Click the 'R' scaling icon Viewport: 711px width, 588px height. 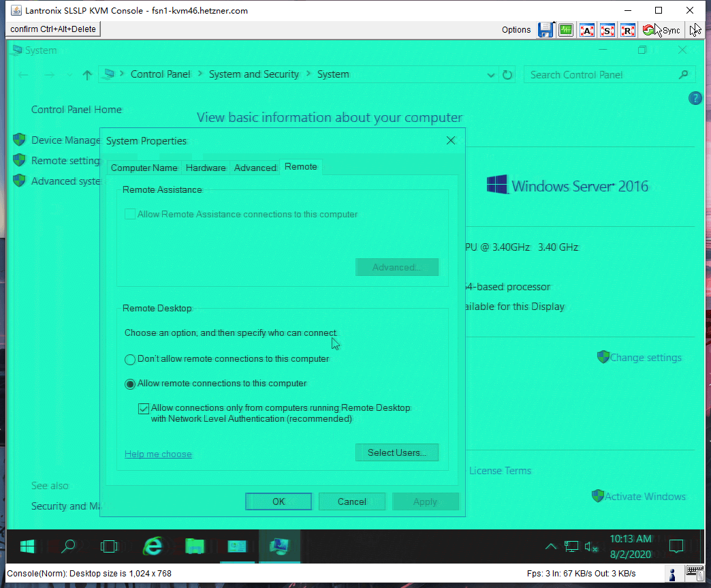(628, 30)
